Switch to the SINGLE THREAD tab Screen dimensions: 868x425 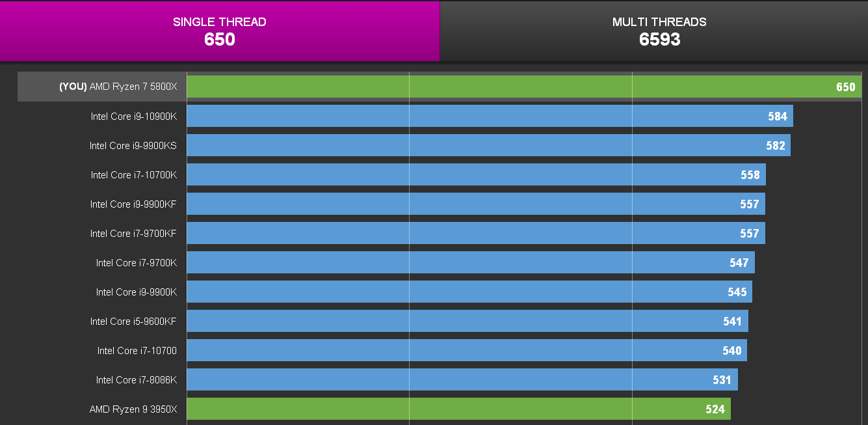[220, 31]
